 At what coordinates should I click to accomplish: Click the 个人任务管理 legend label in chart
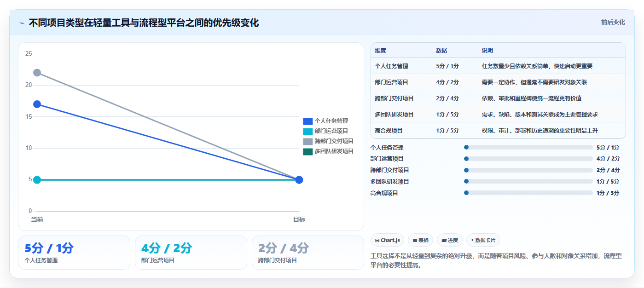coord(331,121)
